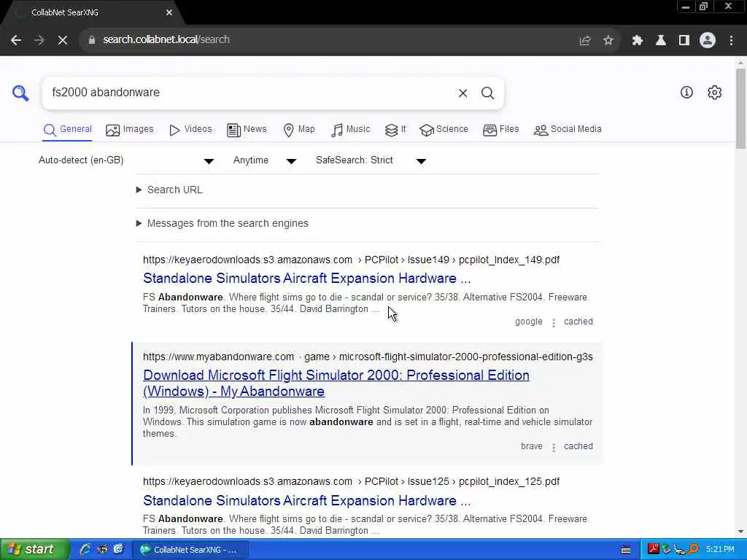Open the Windows start menu

click(x=34, y=550)
